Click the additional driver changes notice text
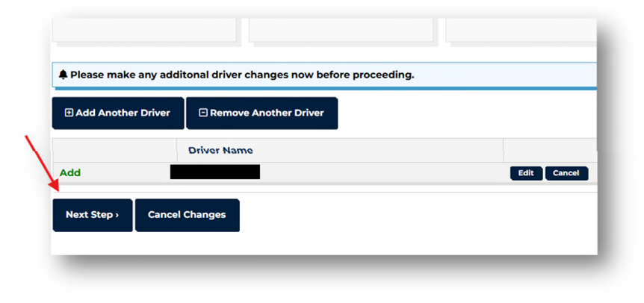This screenshot has height=303, width=644. pyautogui.click(x=242, y=75)
